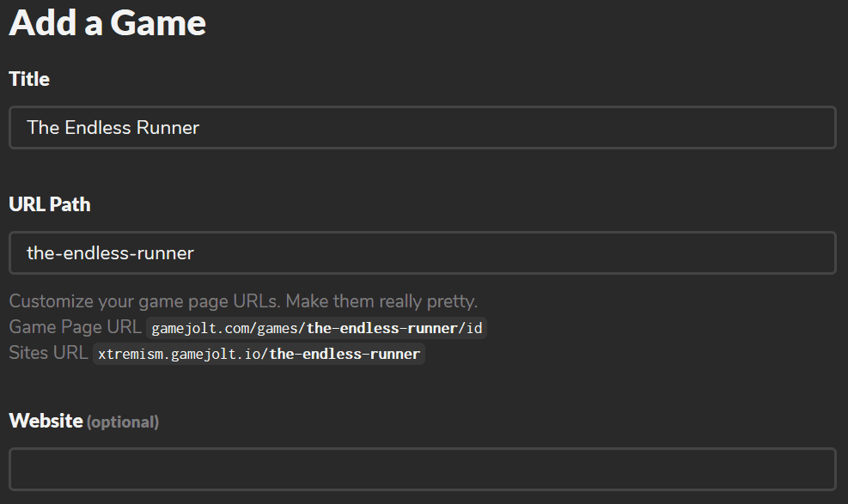Click bold slug in Game Page URL
This screenshot has height=504, width=848.
click(382, 328)
